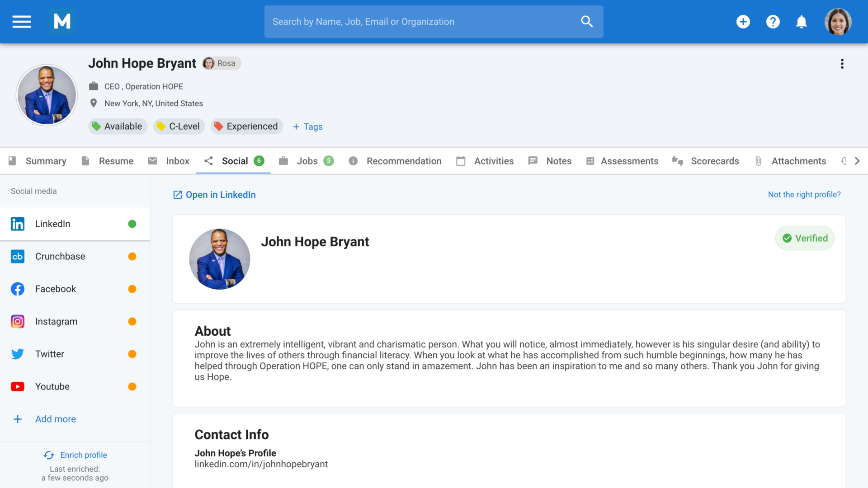Click the M logo home icon

[62, 21]
